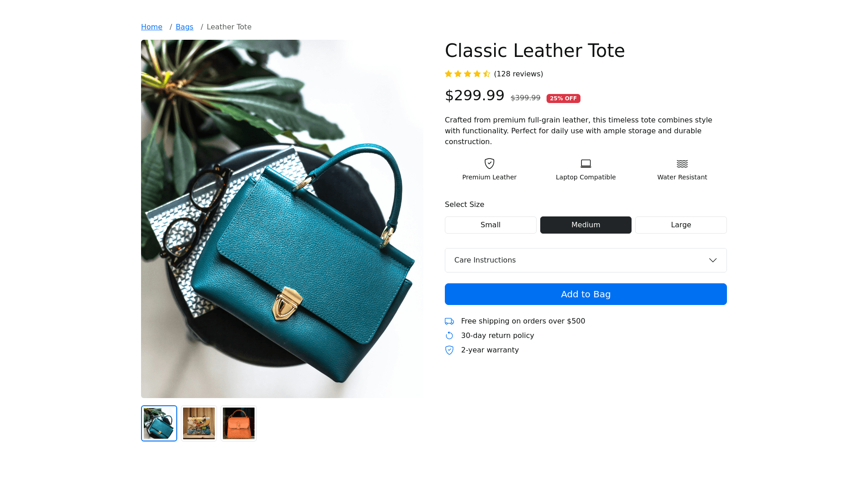
Task: Show the patterned bag thumbnail
Action: (199, 423)
